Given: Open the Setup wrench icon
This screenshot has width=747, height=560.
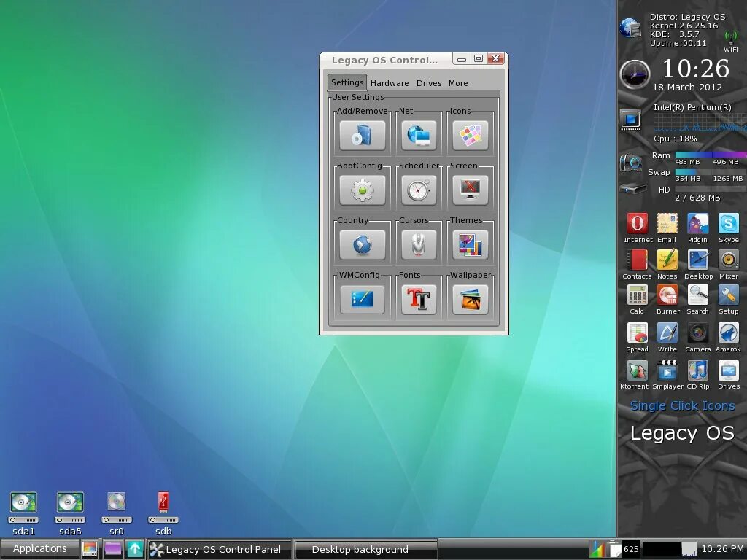Looking at the screenshot, I should coord(729,295).
